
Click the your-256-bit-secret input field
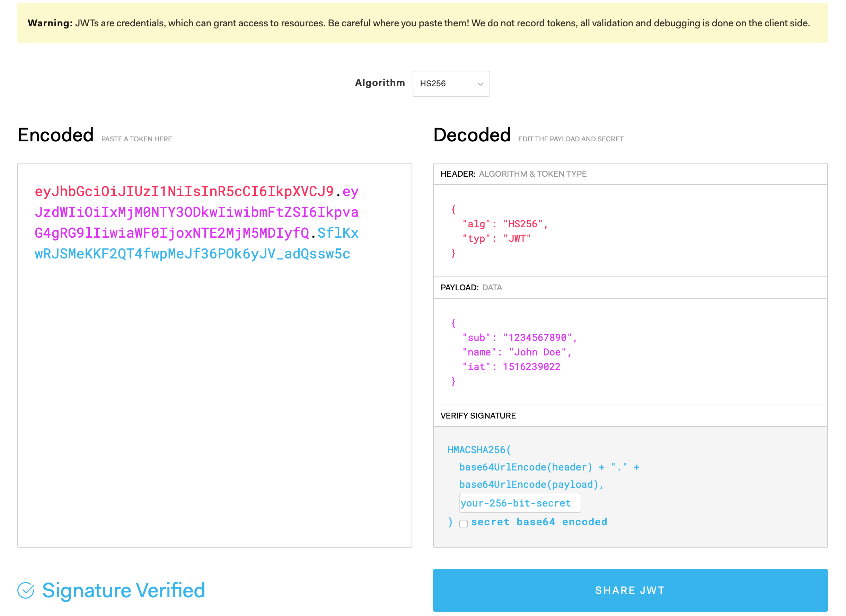coord(520,503)
